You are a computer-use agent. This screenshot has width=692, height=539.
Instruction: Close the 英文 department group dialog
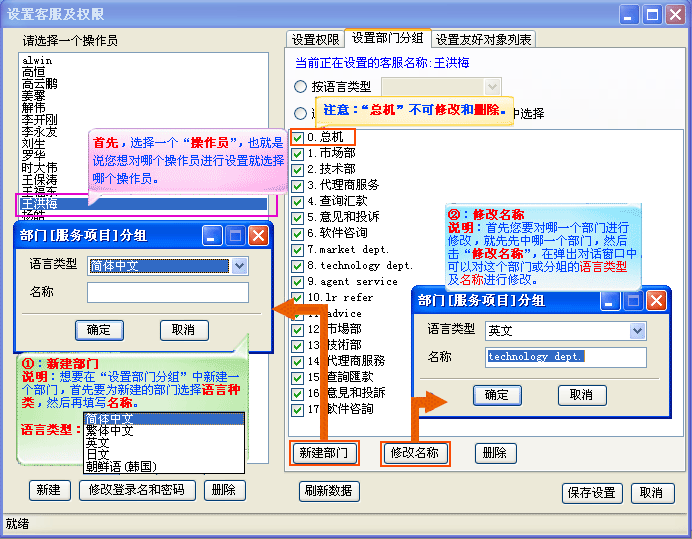[656, 300]
